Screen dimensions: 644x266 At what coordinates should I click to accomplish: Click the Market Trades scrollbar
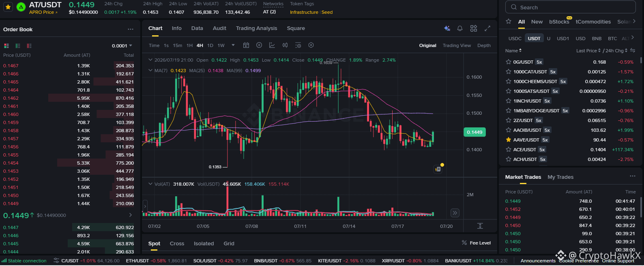pyautogui.click(x=641, y=207)
